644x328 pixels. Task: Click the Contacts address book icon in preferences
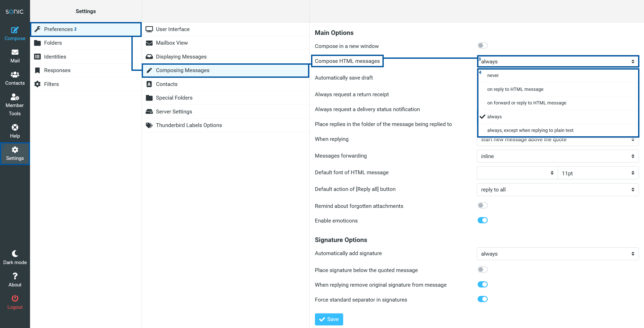pos(149,84)
